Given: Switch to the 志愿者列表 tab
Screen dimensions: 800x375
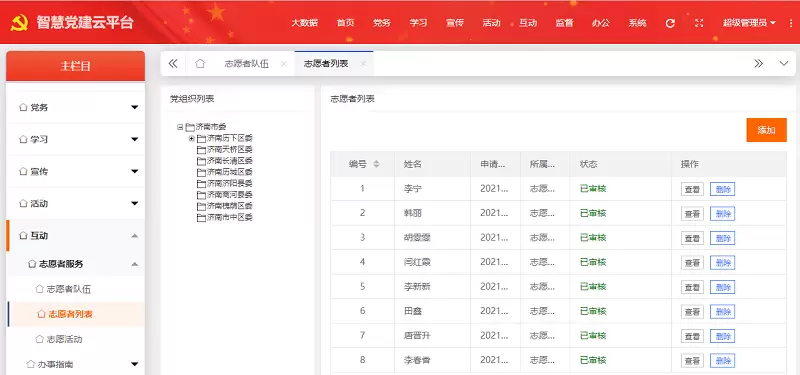Looking at the screenshot, I should coord(326,64).
